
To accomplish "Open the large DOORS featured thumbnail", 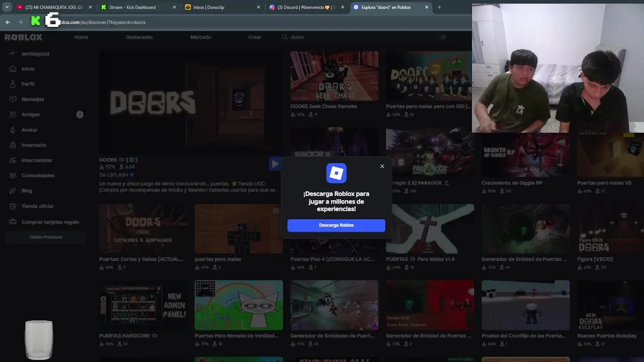I will [190, 102].
